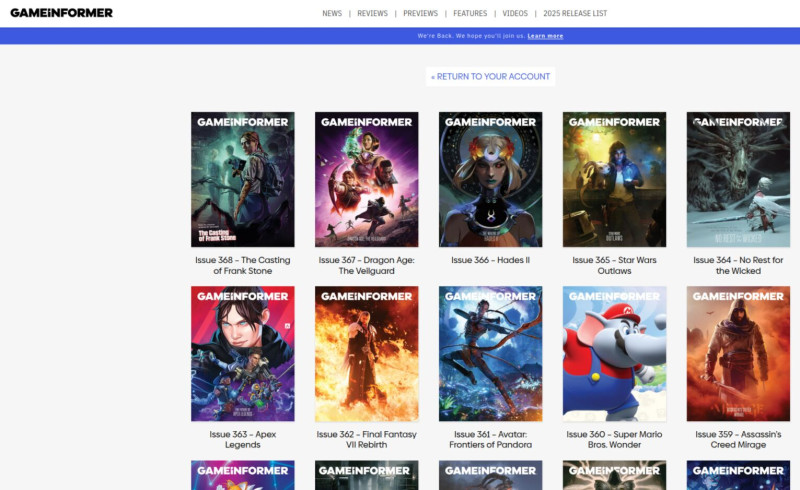Select the Issue 362 title text link
Image resolution: width=800 pixels, height=490 pixels.
[x=366, y=439]
